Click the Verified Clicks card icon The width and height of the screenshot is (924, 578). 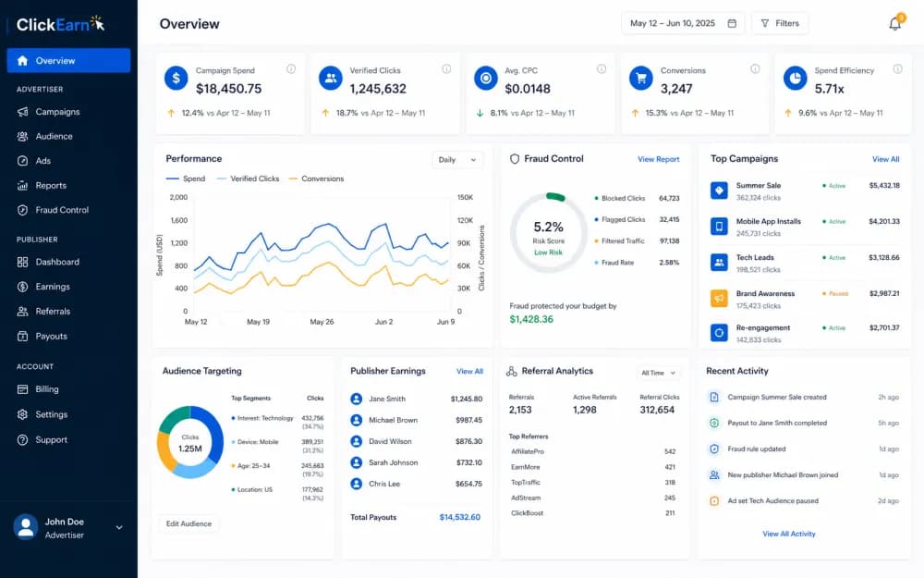click(x=331, y=78)
